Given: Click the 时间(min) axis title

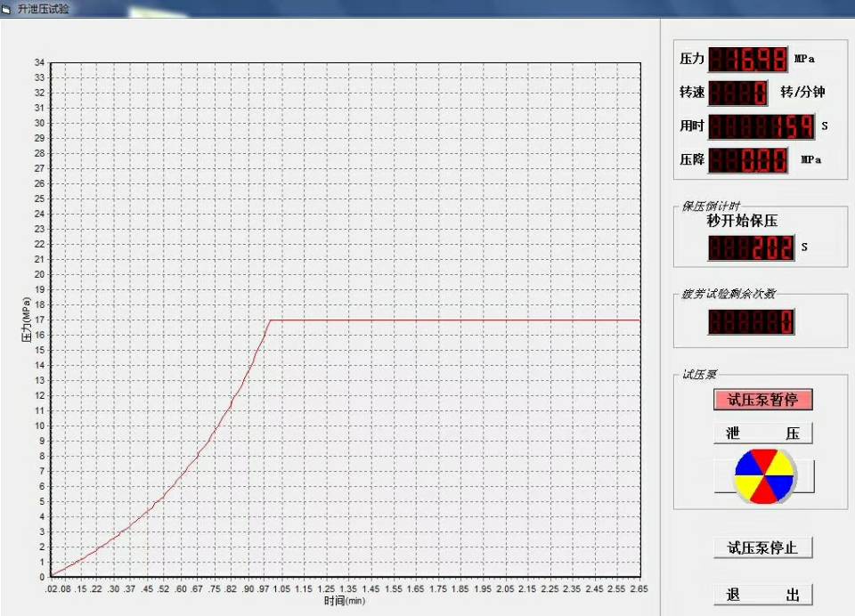Looking at the screenshot, I should coord(345,601).
